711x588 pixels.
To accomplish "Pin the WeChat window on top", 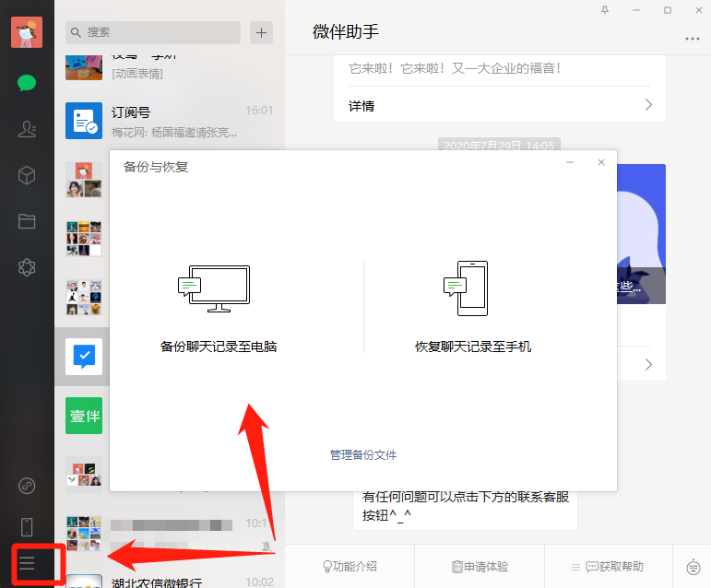I will coord(605,10).
